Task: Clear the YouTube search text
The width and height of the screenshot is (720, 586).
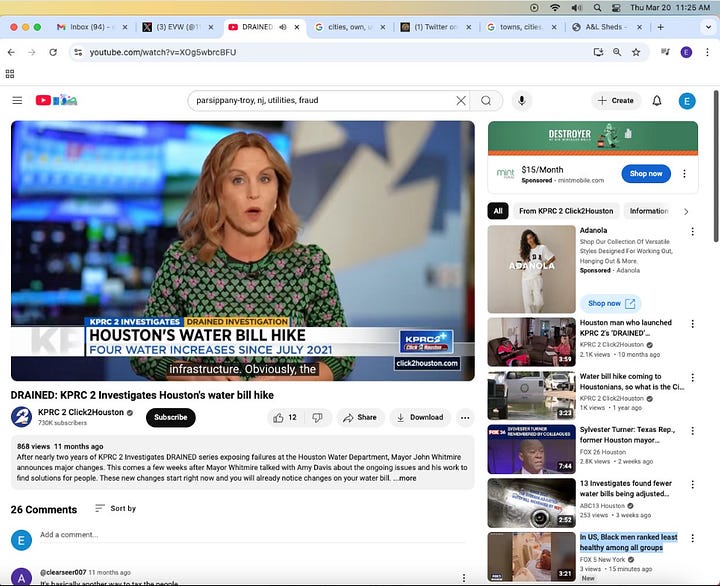Action: point(461,101)
